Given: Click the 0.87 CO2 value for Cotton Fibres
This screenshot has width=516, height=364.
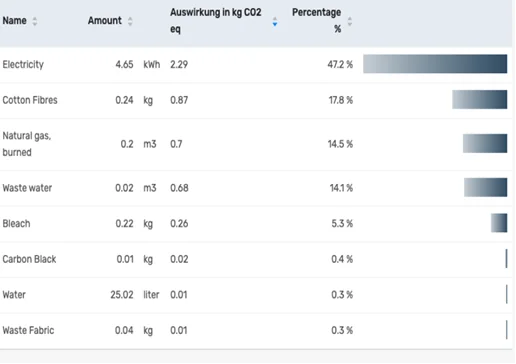Looking at the screenshot, I should tap(179, 100).
